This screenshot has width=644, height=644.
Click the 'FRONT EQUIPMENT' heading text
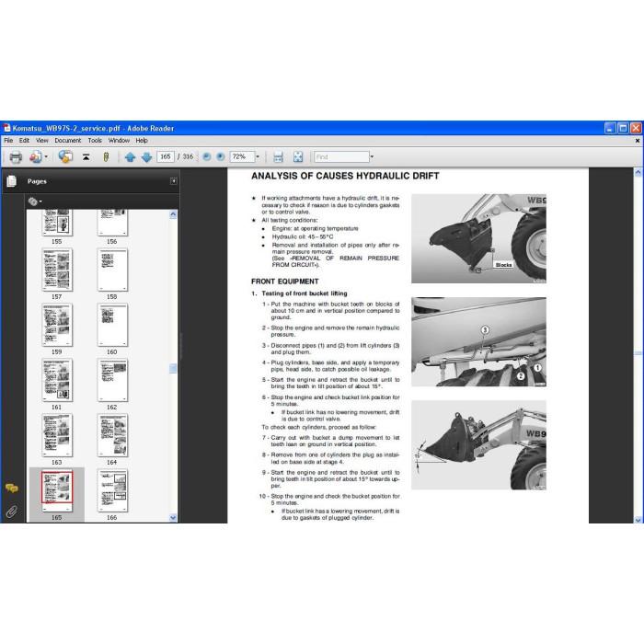coord(284,282)
